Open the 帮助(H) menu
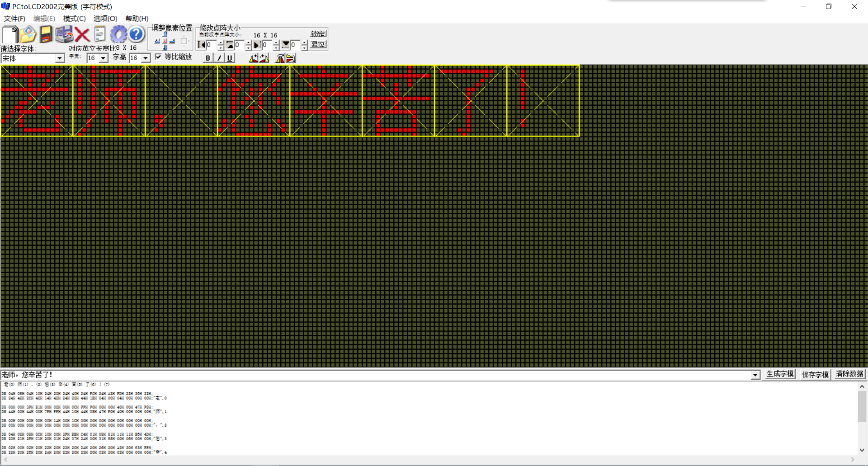Image resolution: width=868 pixels, height=466 pixels. (137, 19)
